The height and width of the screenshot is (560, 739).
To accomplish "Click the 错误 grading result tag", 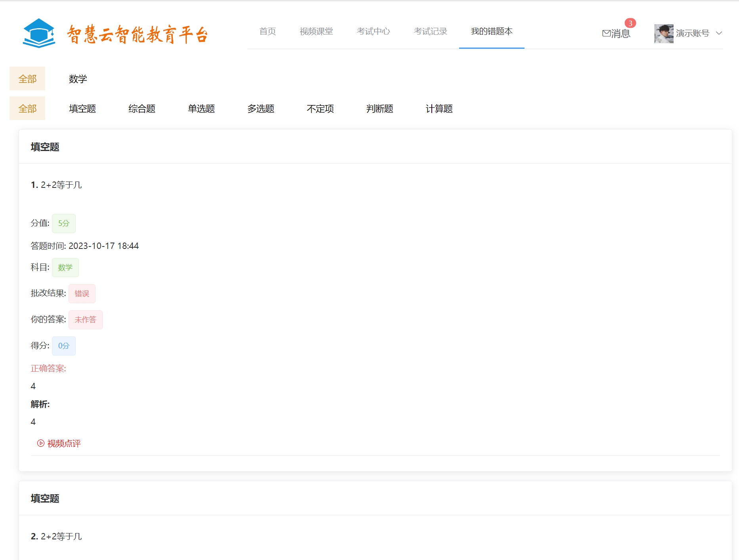I will click(82, 294).
